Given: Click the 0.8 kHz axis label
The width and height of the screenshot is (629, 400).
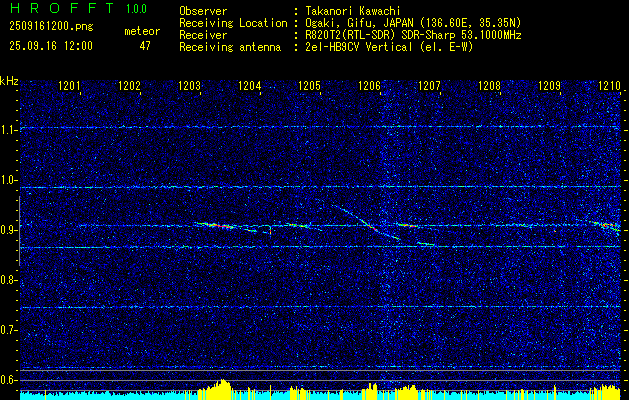Looking at the screenshot, I should [8, 280].
